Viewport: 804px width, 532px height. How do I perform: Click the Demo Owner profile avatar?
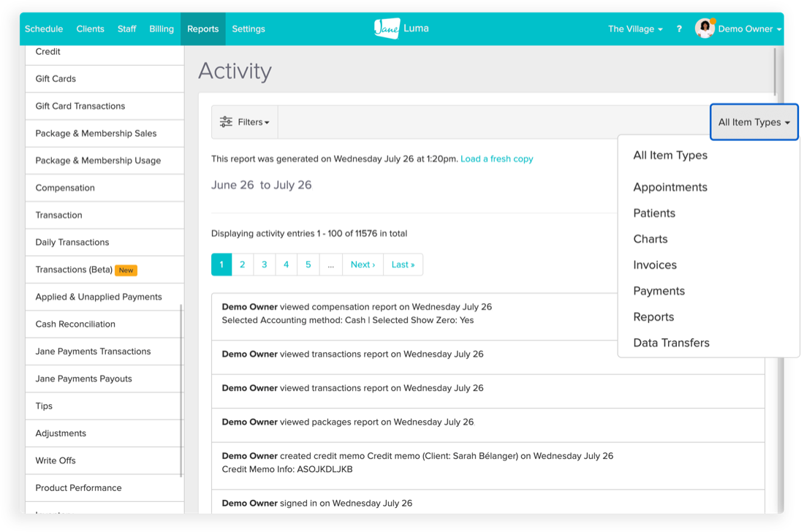705,28
